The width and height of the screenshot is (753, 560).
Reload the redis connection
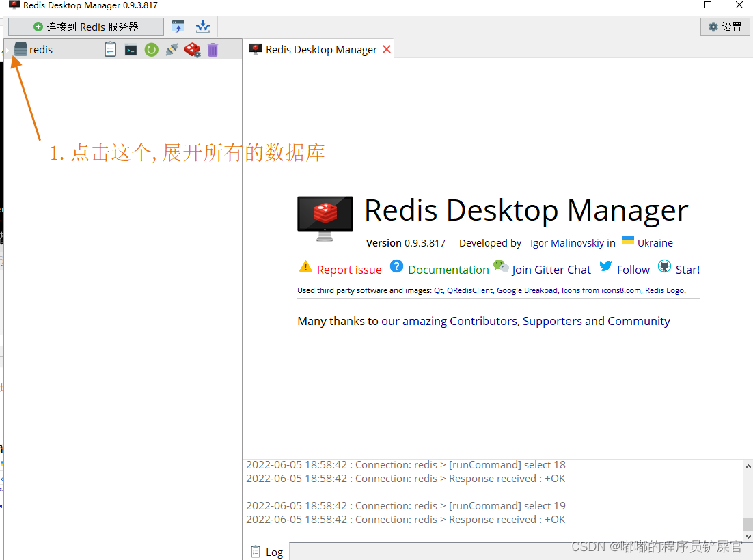[x=151, y=49]
